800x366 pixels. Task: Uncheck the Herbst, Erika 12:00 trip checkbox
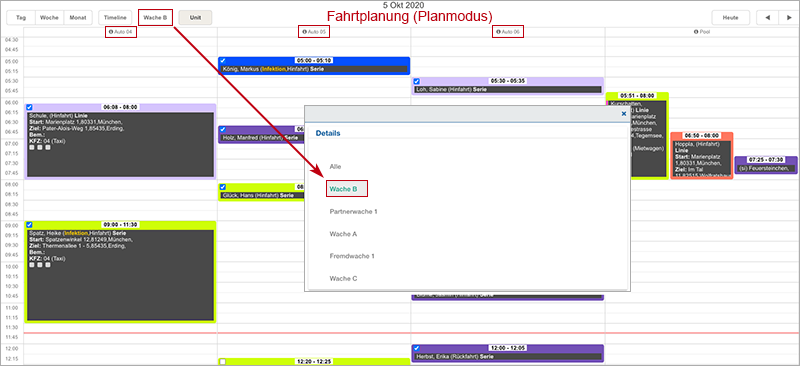click(417, 348)
